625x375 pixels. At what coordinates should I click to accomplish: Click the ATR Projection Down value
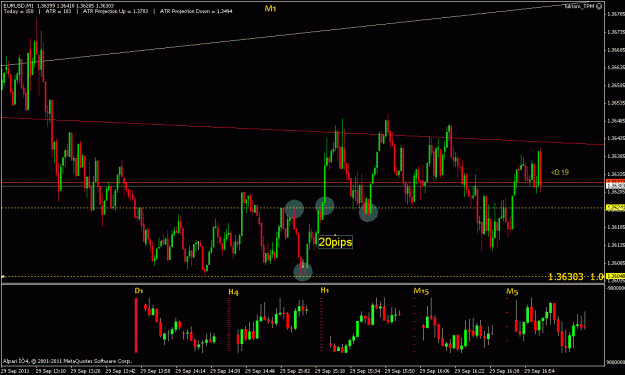tap(196, 11)
